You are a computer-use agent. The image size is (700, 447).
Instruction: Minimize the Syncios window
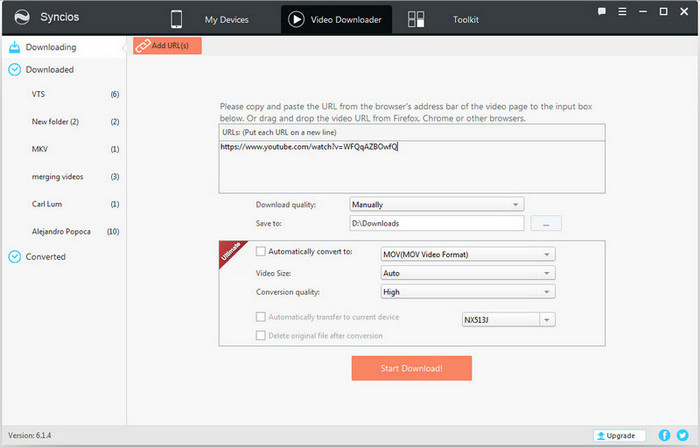(643, 12)
